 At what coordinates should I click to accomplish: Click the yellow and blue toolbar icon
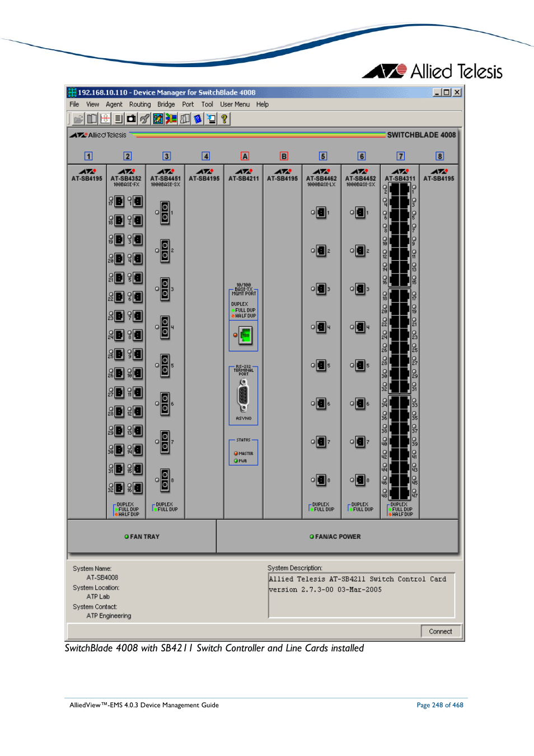coord(158,119)
